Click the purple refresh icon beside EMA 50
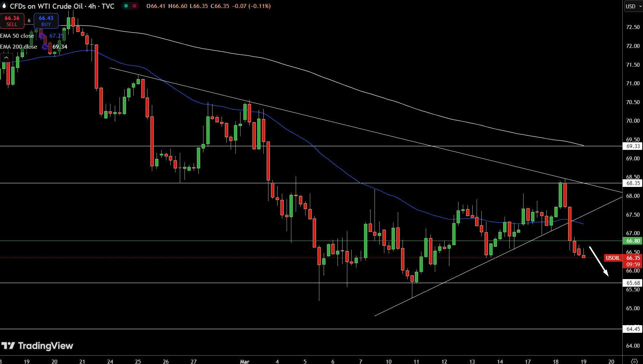This screenshot has height=364, width=643. click(42, 36)
